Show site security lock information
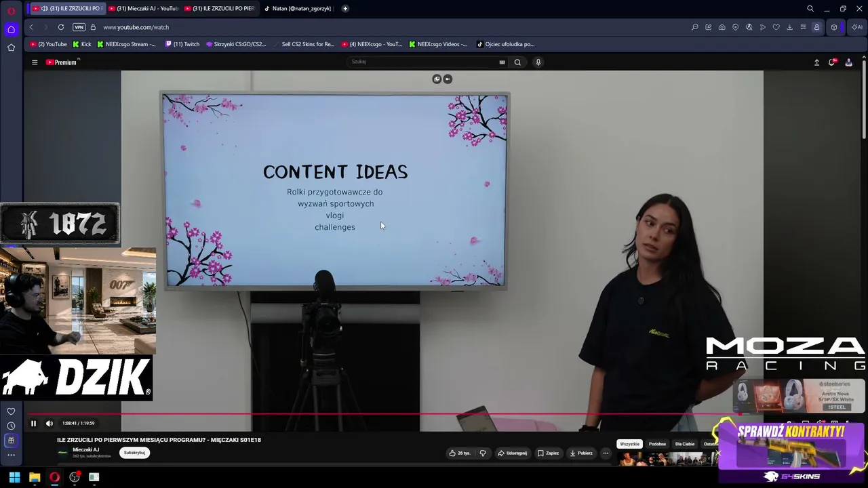This screenshot has height=488, width=868. [93, 27]
